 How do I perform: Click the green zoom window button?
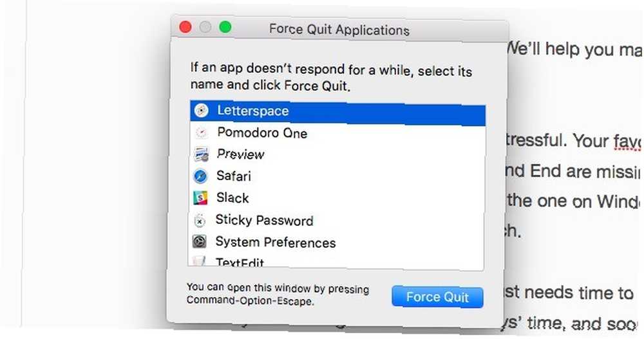pyautogui.click(x=225, y=28)
